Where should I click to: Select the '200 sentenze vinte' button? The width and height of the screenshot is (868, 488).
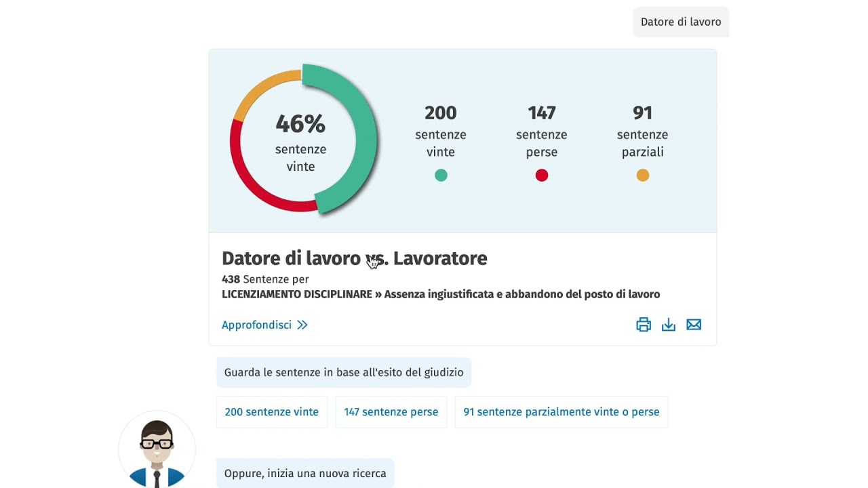point(271,412)
